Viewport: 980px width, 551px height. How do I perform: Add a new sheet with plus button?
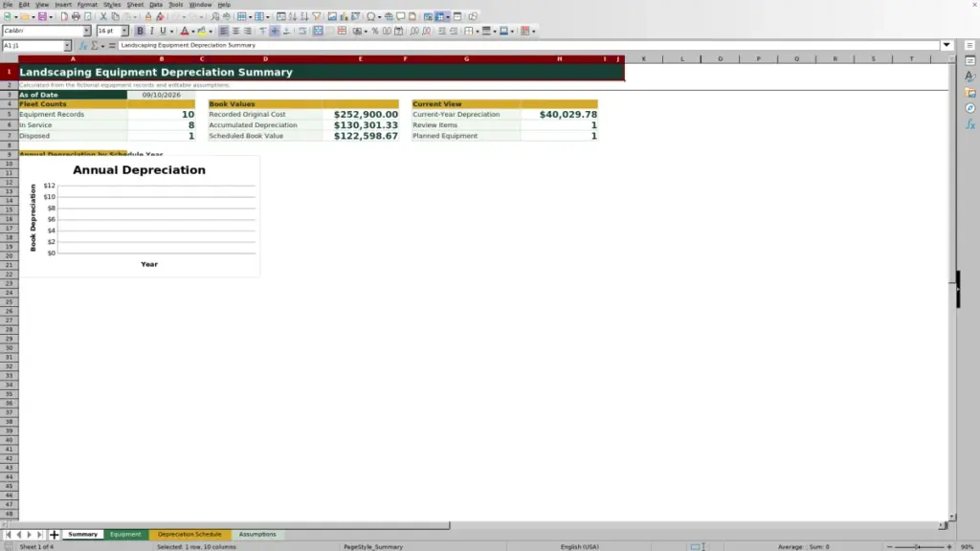[54, 535]
